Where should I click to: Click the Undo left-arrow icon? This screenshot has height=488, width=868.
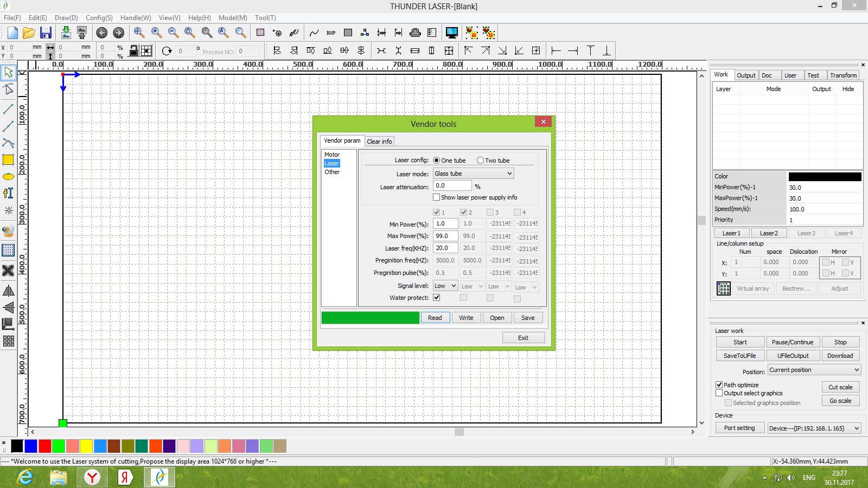click(101, 33)
